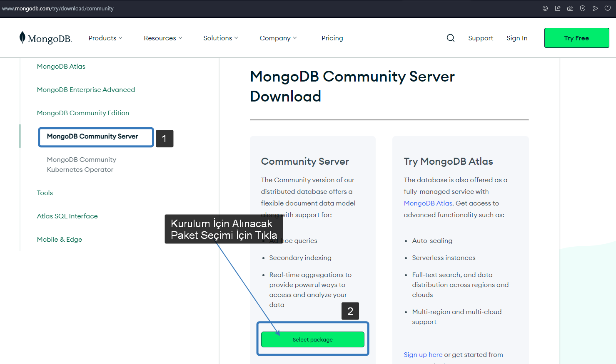Click the Sign up here link
This screenshot has height=364, width=616.
423,354
